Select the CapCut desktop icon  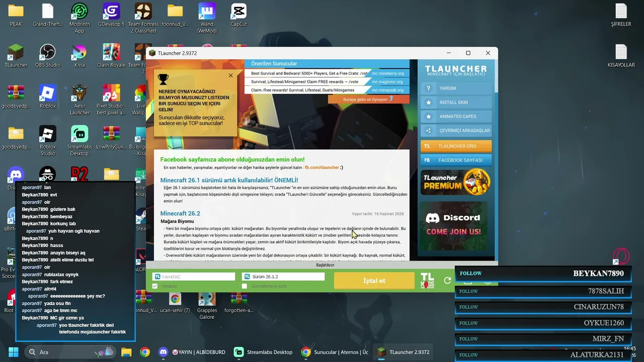tap(238, 15)
